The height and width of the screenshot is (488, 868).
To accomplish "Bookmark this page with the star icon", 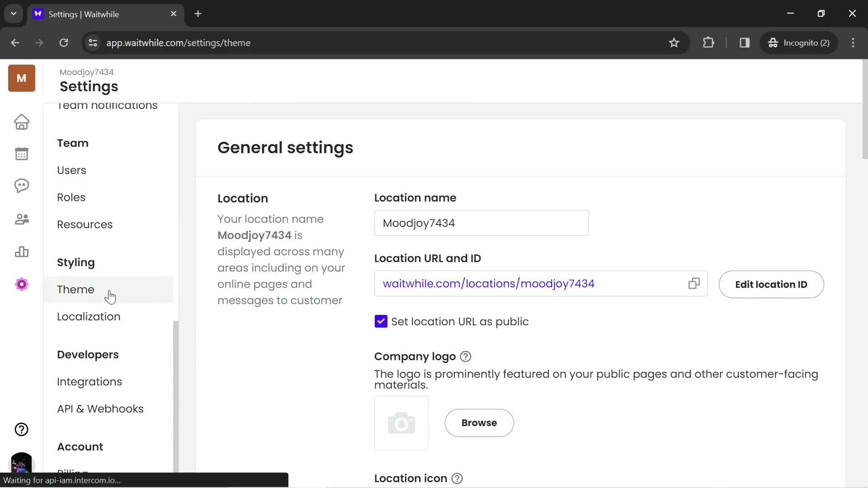I will 674,42.
